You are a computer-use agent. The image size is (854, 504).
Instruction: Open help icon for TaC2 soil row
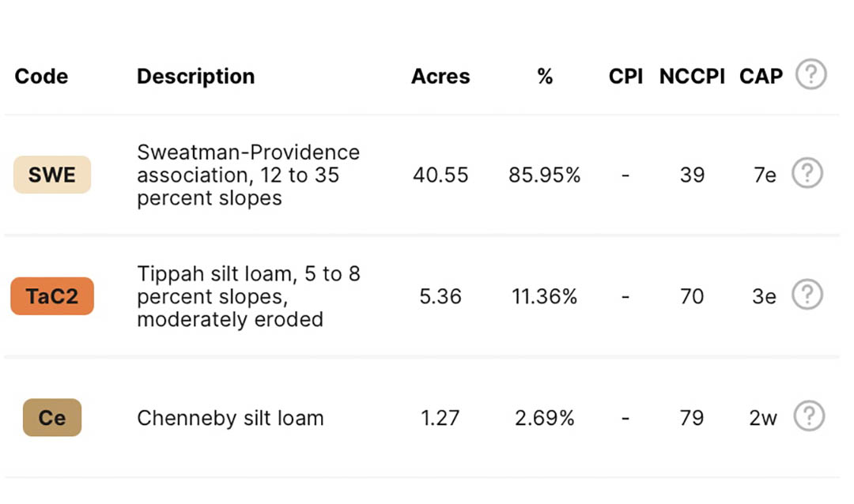tap(807, 295)
